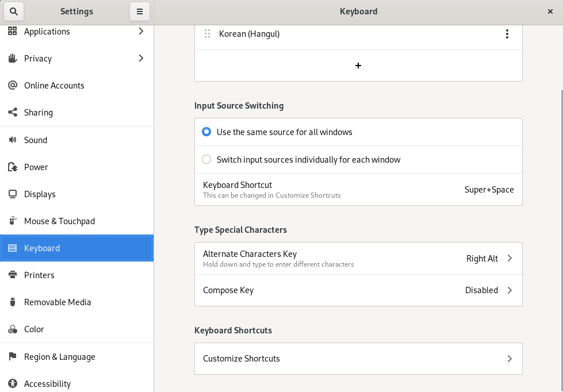Expand the Applications submenu chevron
Viewport: 563px width, 392px height.
tap(141, 31)
